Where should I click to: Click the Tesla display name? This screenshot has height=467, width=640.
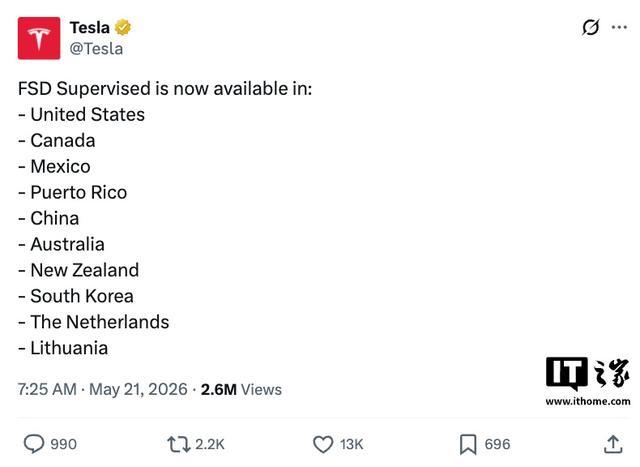point(89,27)
